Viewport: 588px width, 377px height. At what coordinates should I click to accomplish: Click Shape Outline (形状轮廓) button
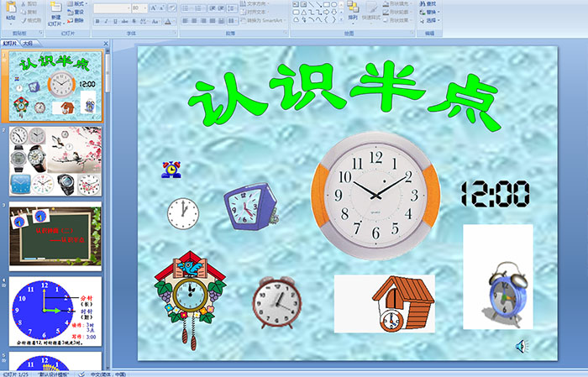[399, 12]
